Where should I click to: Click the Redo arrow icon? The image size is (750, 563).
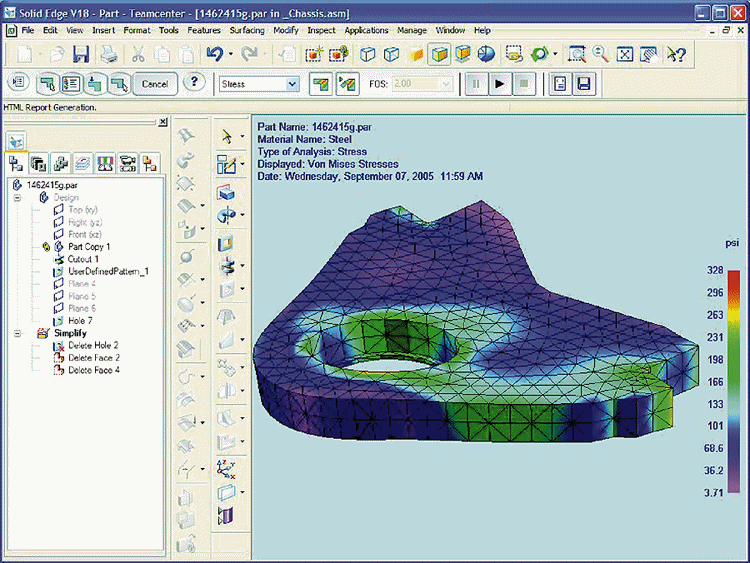pyautogui.click(x=249, y=54)
